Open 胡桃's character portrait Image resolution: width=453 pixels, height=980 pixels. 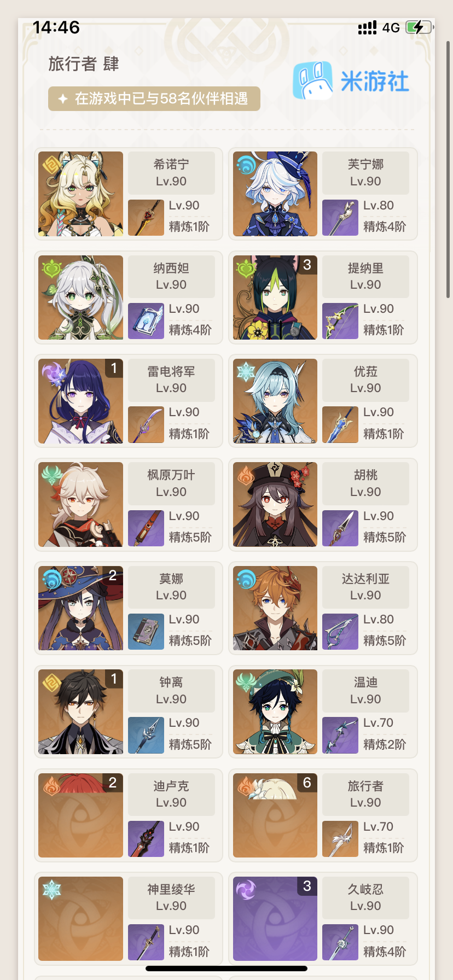275,504
